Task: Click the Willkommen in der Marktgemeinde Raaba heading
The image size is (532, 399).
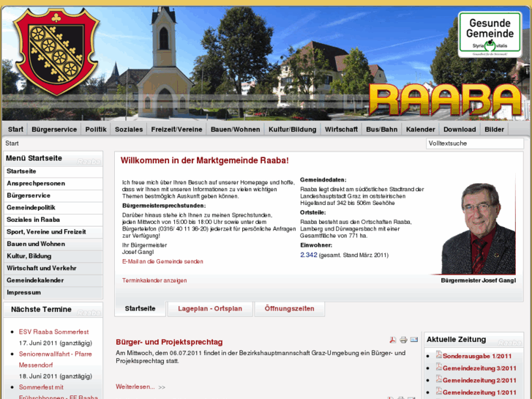Action: (205, 160)
